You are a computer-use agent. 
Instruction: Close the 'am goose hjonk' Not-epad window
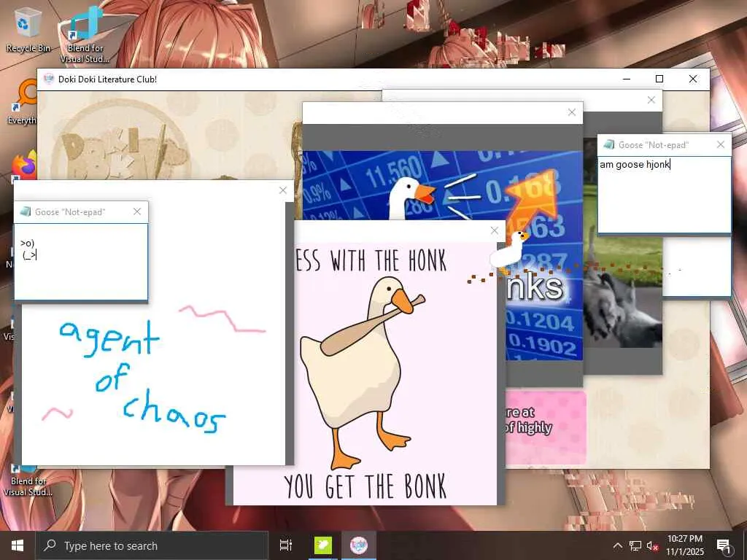pos(721,144)
